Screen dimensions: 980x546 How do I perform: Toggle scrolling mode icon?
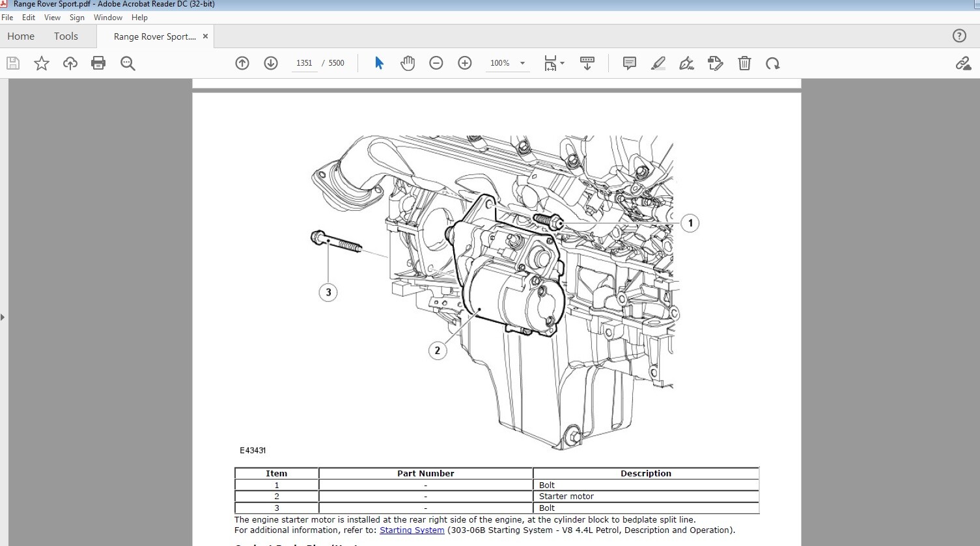(x=587, y=63)
